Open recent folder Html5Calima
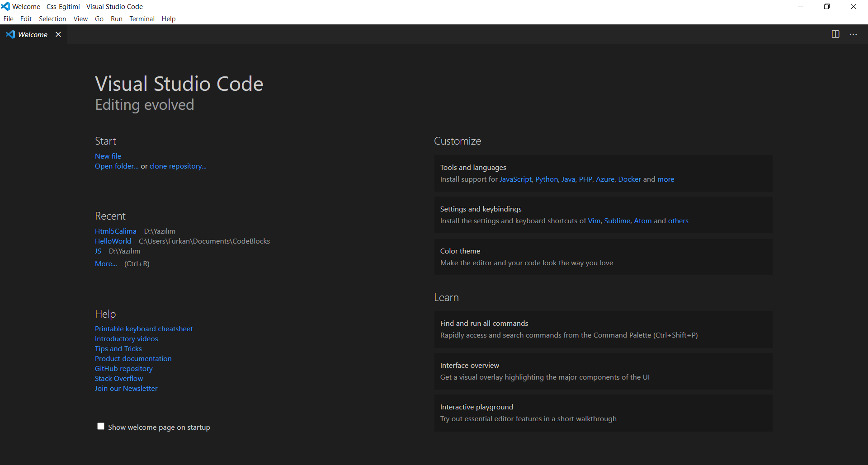868x465 pixels. [115, 231]
